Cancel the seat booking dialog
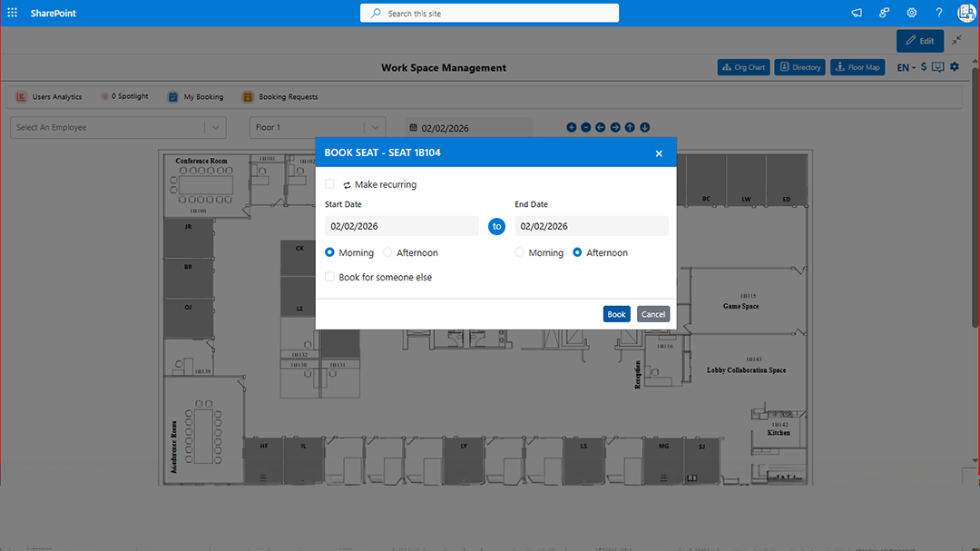The width and height of the screenshot is (980, 551). pos(652,313)
